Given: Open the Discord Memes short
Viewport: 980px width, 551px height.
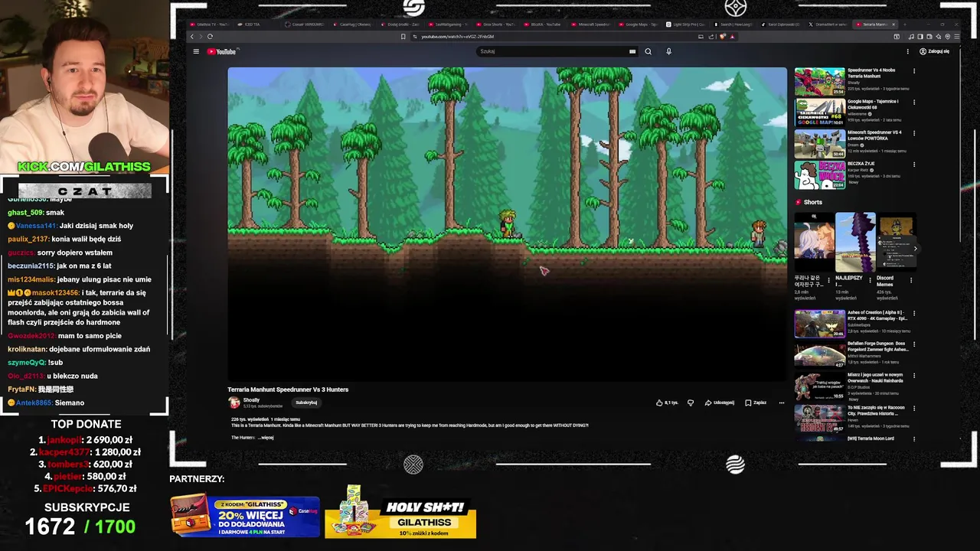Looking at the screenshot, I should [897, 243].
